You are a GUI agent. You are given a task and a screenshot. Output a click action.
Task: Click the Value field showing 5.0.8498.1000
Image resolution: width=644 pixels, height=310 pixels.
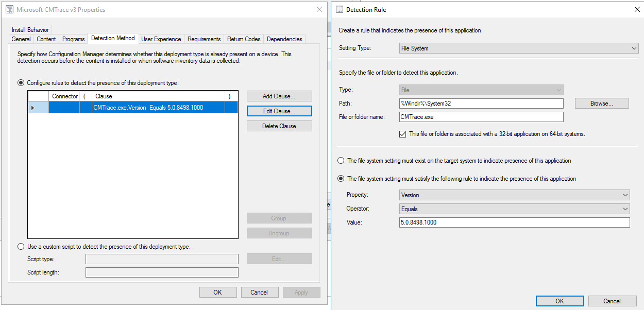pyautogui.click(x=515, y=222)
